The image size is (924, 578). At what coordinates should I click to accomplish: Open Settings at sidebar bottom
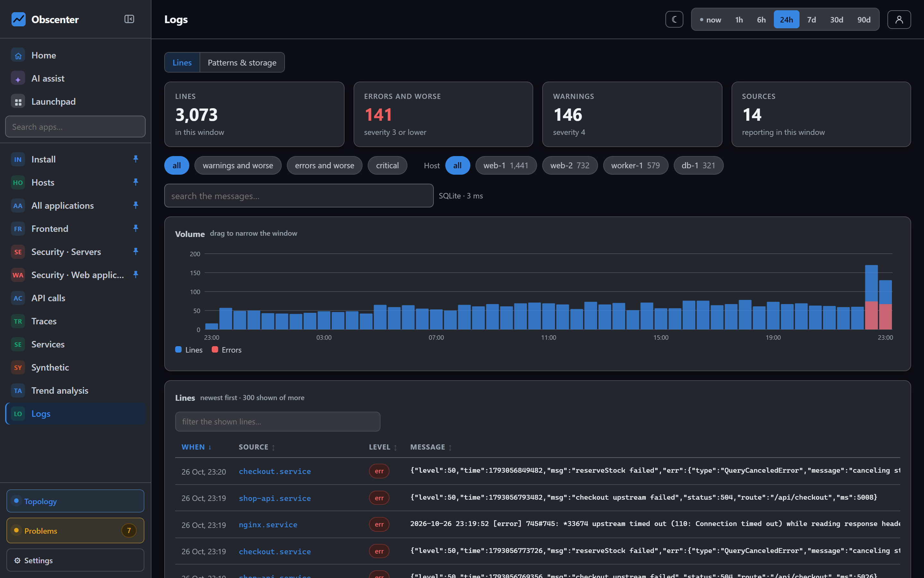click(x=75, y=560)
